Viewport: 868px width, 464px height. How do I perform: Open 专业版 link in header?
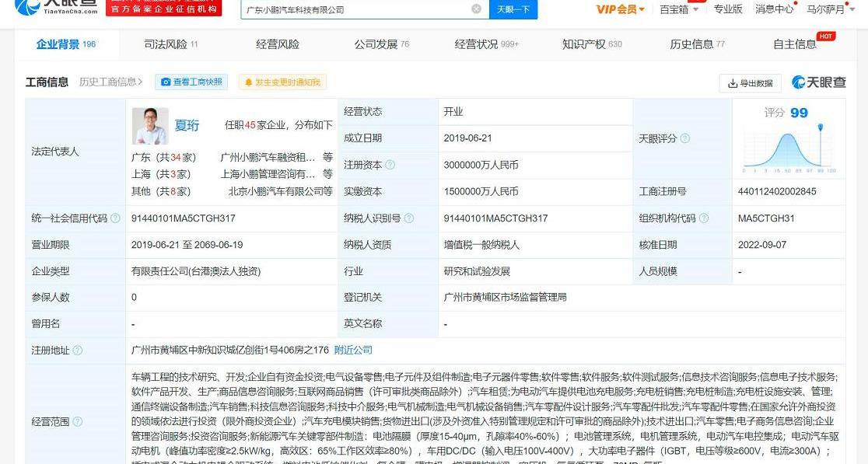click(728, 9)
